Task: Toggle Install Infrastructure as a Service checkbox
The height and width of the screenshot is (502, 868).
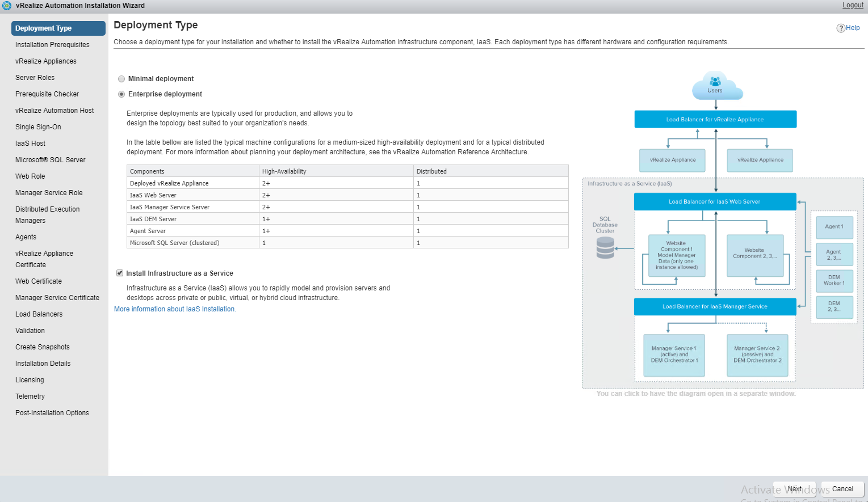Action: point(120,273)
